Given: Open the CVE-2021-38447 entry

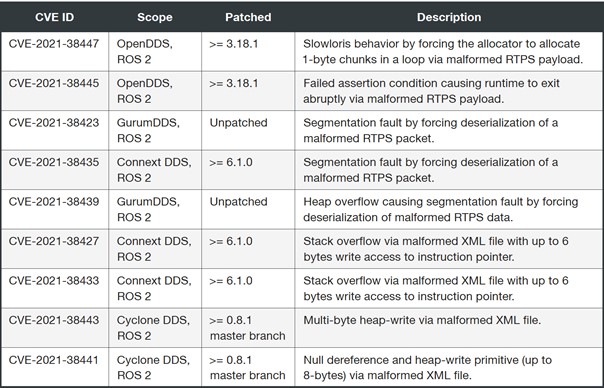Looking at the screenshot, I should coord(54,44).
